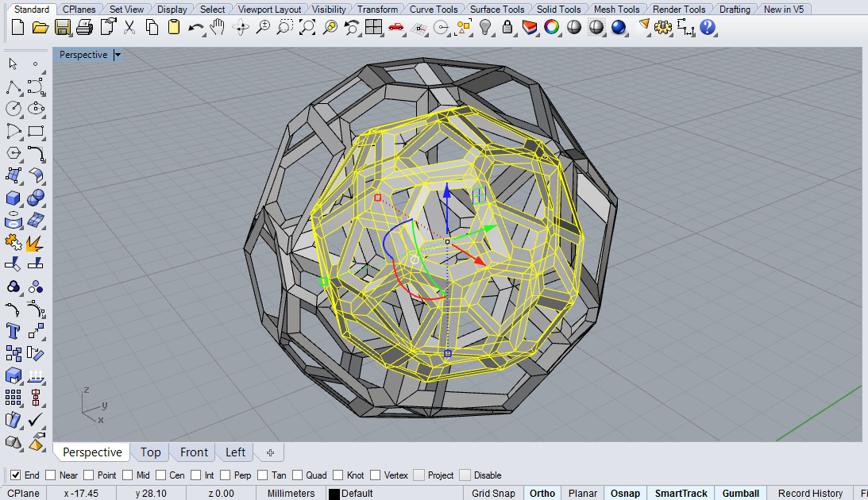The width and height of the screenshot is (868, 500).
Task: Open the color wheel Properties icon
Action: pos(551,27)
